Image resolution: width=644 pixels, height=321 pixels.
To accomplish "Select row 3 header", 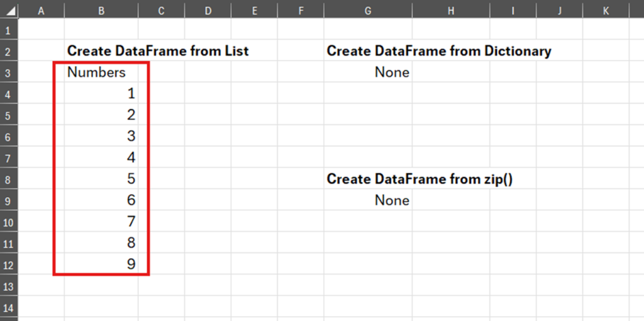I will click(9, 73).
